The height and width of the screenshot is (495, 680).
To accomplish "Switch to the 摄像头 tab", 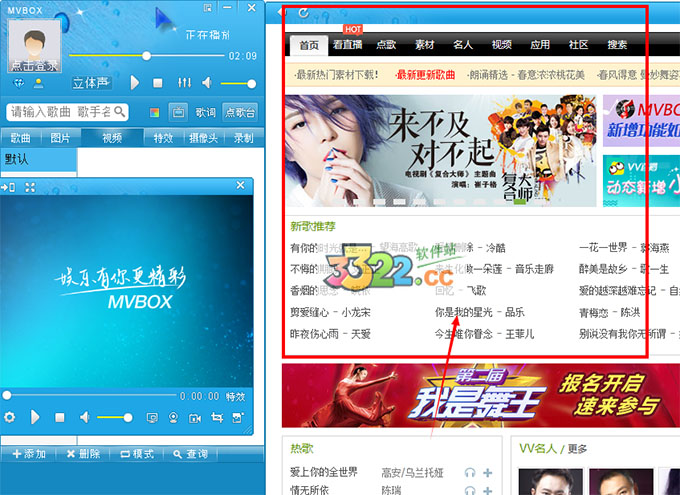I will (x=203, y=138).
